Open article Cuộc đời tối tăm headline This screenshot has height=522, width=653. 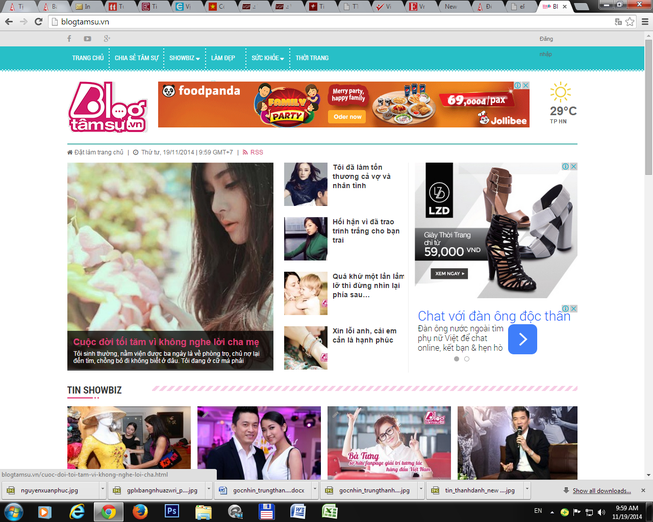(166, 342)
